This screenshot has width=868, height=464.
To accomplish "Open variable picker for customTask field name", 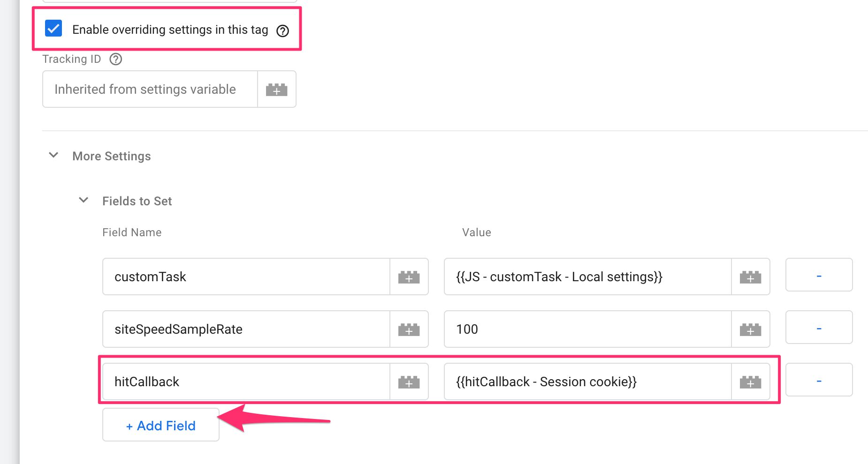I will tap(409, 277).
